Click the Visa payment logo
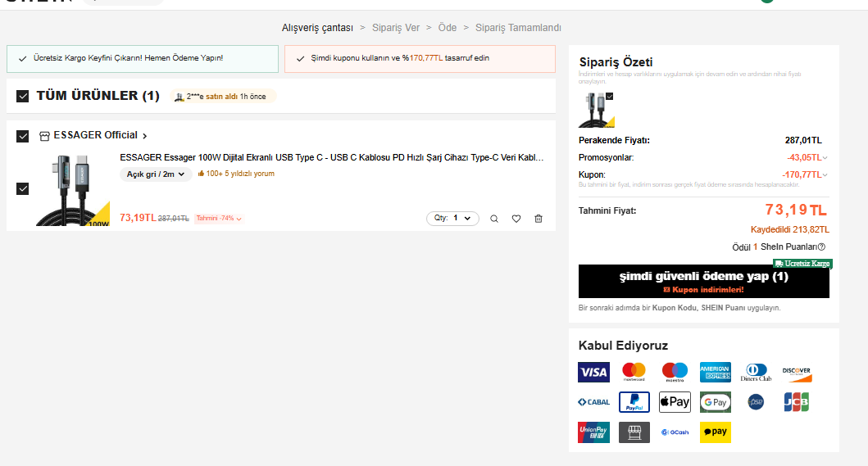 [x=593, y=372]
